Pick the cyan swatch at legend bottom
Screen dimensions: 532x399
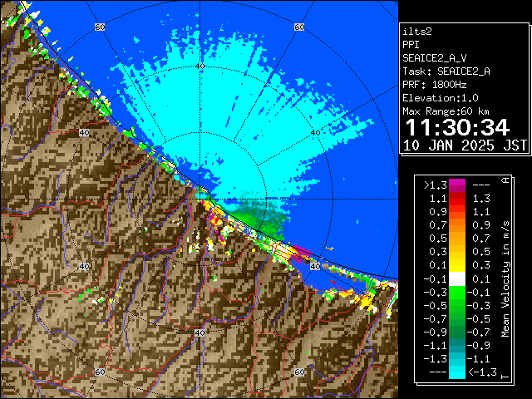click(x=457, y=372)
